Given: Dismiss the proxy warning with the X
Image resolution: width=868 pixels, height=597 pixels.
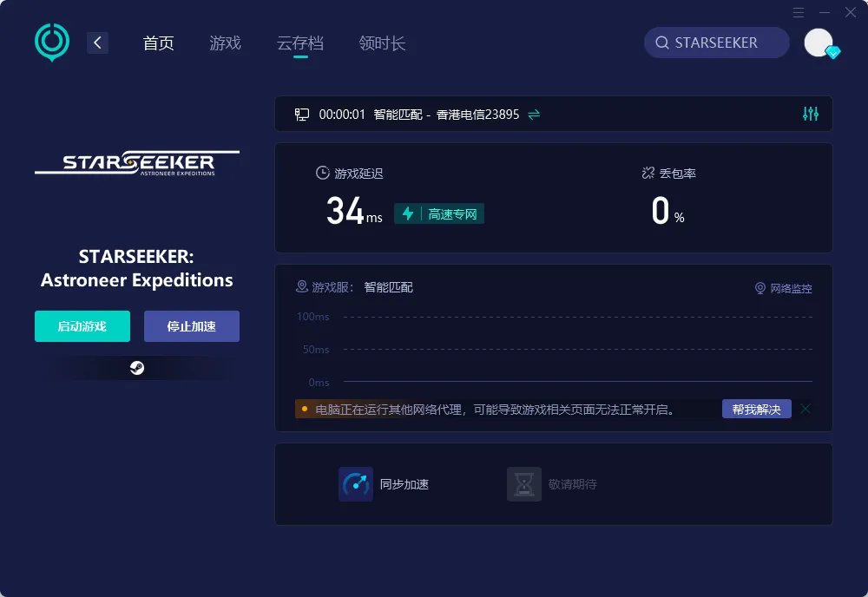Looking at the screenshot, I should [x=806, y=409].
